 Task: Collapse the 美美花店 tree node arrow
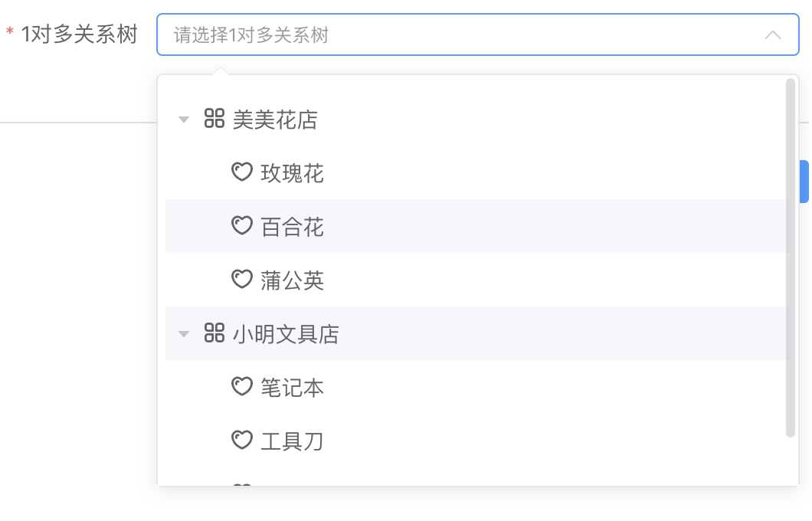[x=184, y=120]
